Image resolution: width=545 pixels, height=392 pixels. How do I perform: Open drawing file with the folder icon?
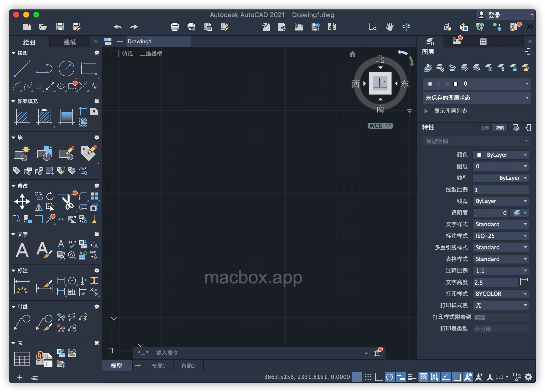click(43, 27)
